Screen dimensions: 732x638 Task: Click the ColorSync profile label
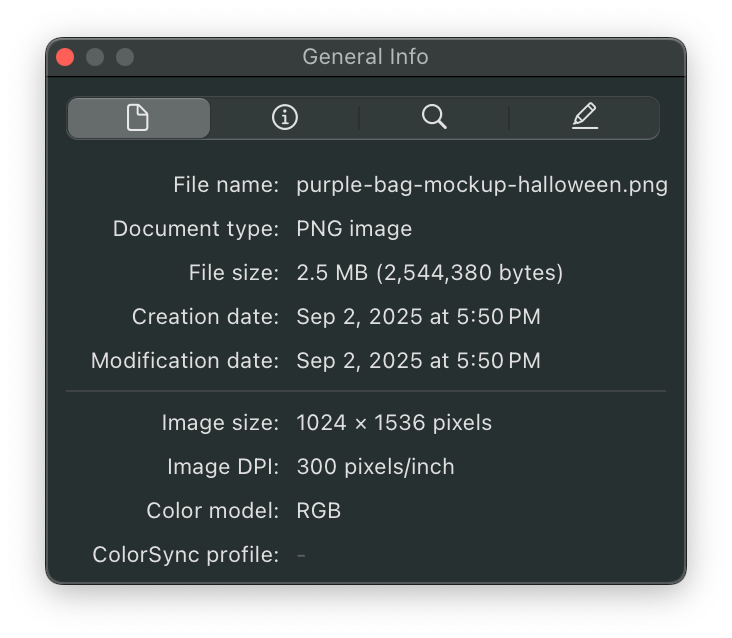[x=185, y=555]
